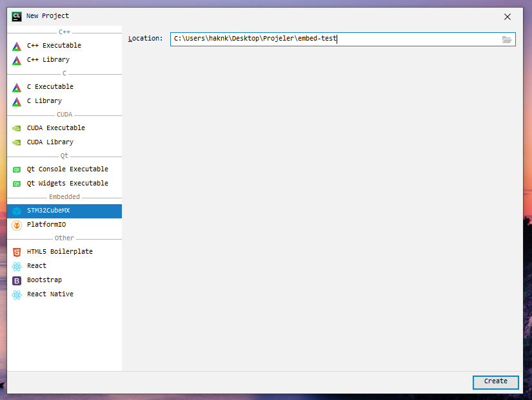Click the Create button
The height and width of the screenshot is (400, 532).
(x=495, y=382)
